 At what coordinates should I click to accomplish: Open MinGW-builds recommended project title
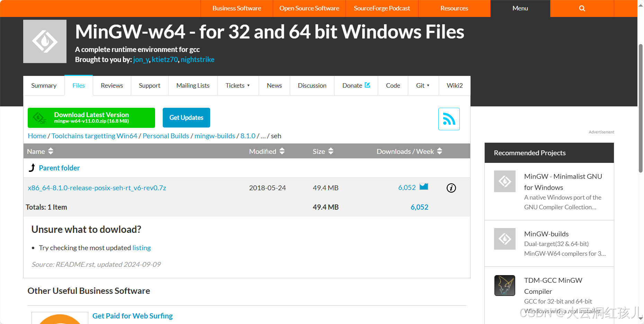click(x=546, y=234)
